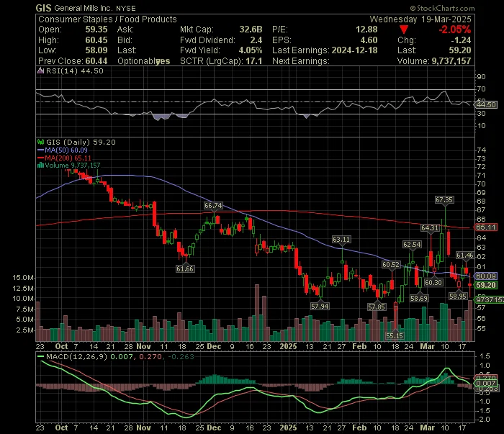The image size is (504, 434).
Task: Click the 62.54 high price label
Action: 412,245
